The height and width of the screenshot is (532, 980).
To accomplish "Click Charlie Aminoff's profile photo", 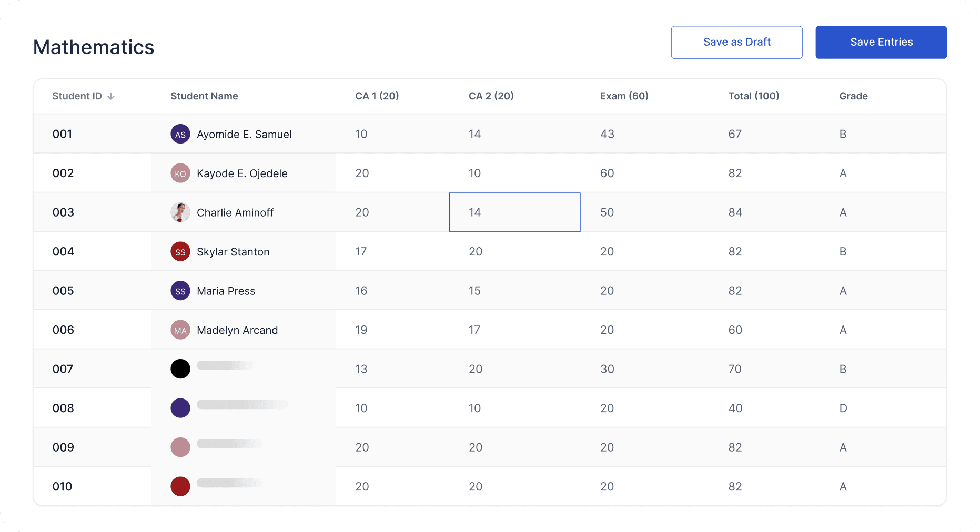I will (x=180, y=212).
